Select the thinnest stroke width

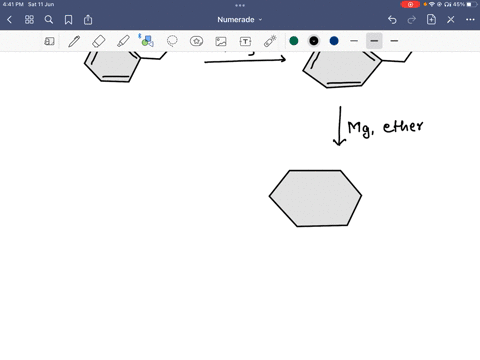pos(354,41)
